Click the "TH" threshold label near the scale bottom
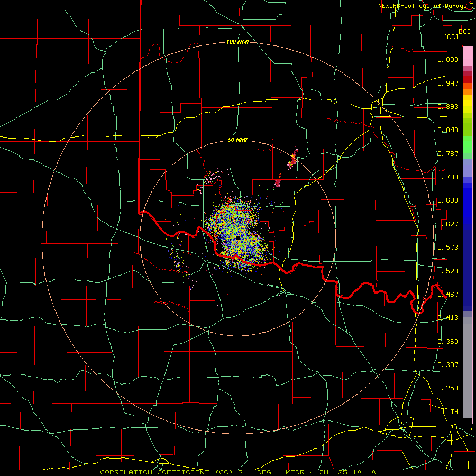This screenshot has width=476, height=476. pyautogui.click(x=454, y=412)
